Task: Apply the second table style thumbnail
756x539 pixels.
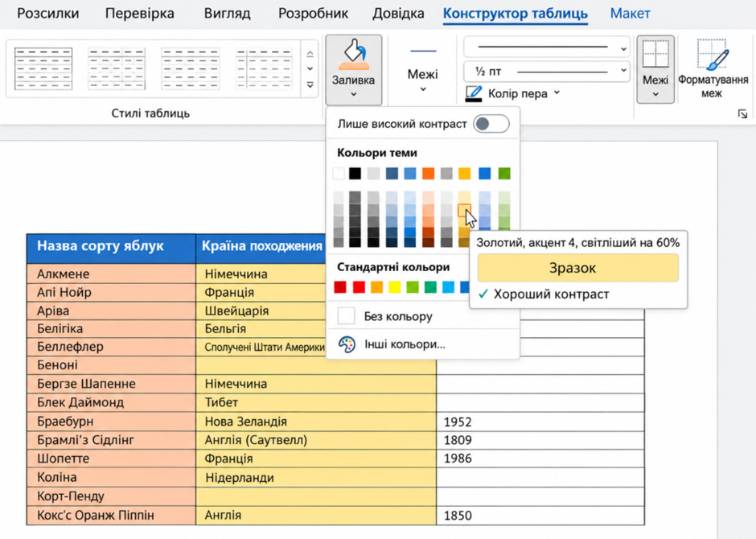Action: point(117,68)
